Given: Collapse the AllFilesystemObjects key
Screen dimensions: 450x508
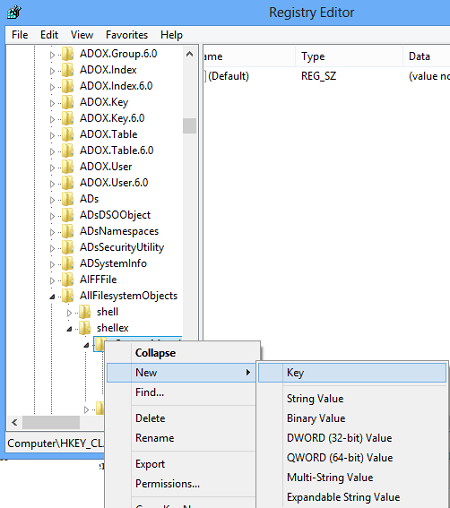Looking at the screenshot, I should coord(52,297).
